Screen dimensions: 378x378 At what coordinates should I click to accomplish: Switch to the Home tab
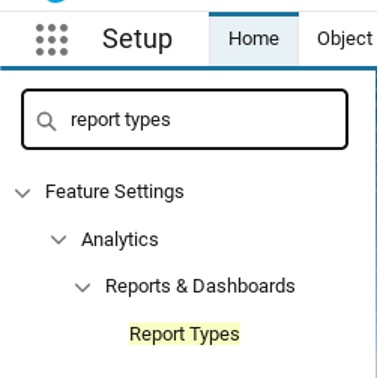tap(254, 39)
